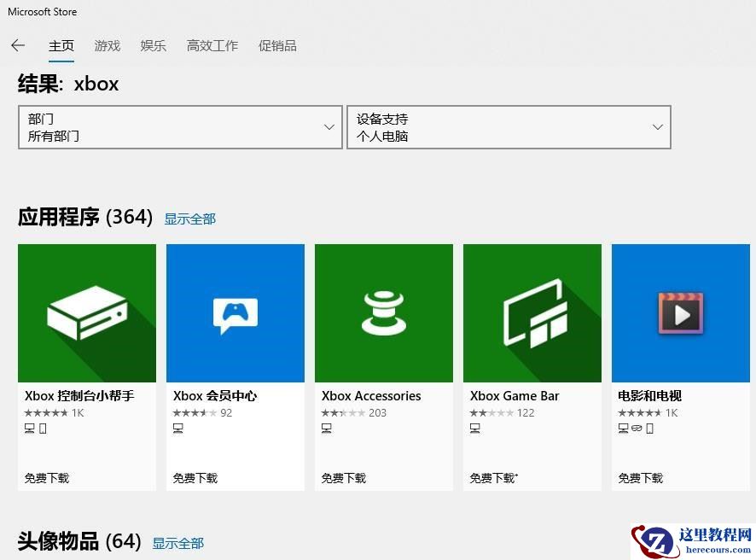Switch to the 游戏 tab
756x560 pixels.
(107, 46)
